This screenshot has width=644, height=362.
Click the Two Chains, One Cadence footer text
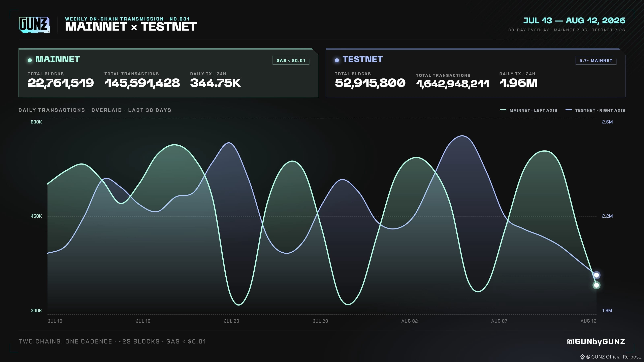pos(112,341)
